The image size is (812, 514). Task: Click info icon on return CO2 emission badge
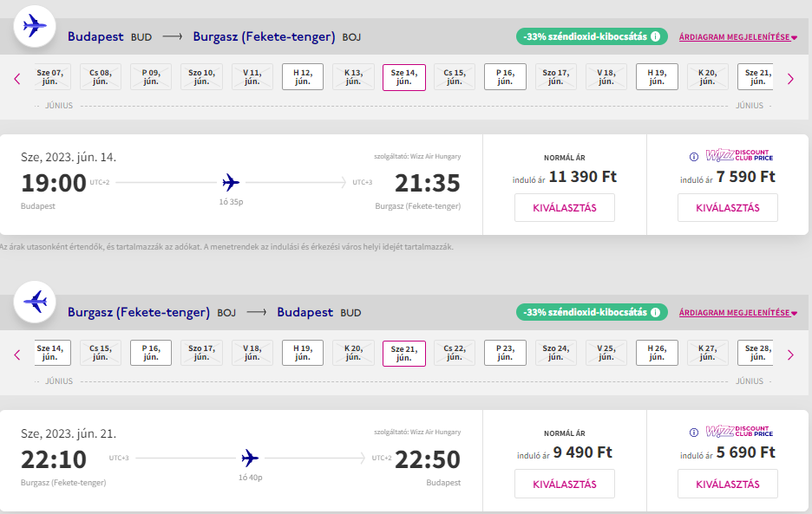(655, 312)
